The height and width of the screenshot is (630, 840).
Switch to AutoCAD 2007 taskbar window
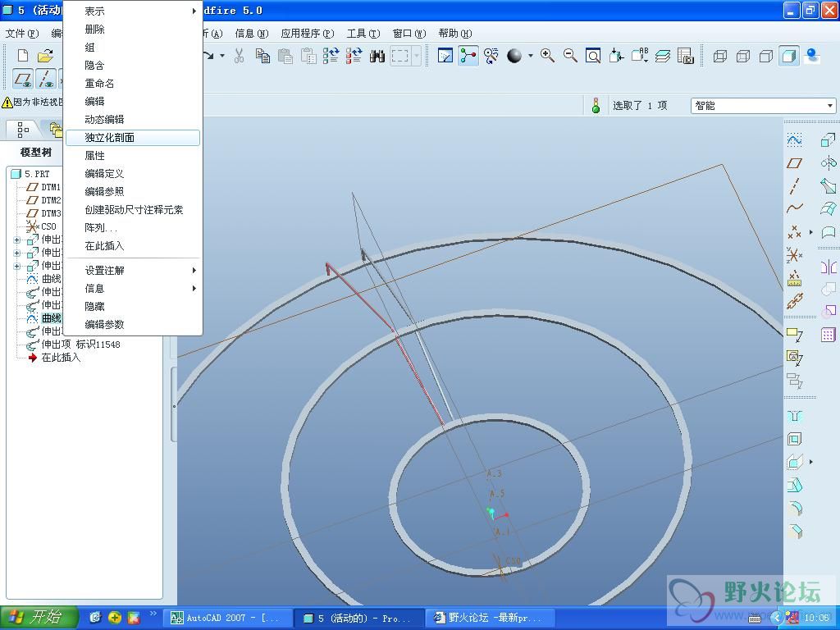coord(228,618)
